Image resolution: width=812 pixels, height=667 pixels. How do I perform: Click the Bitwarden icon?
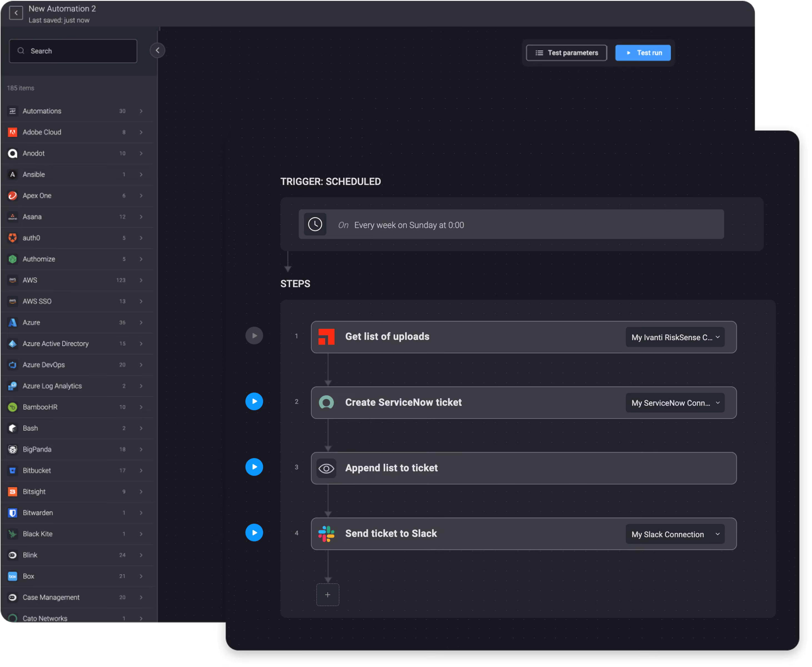pyautogui.click(x=13, y=513)
